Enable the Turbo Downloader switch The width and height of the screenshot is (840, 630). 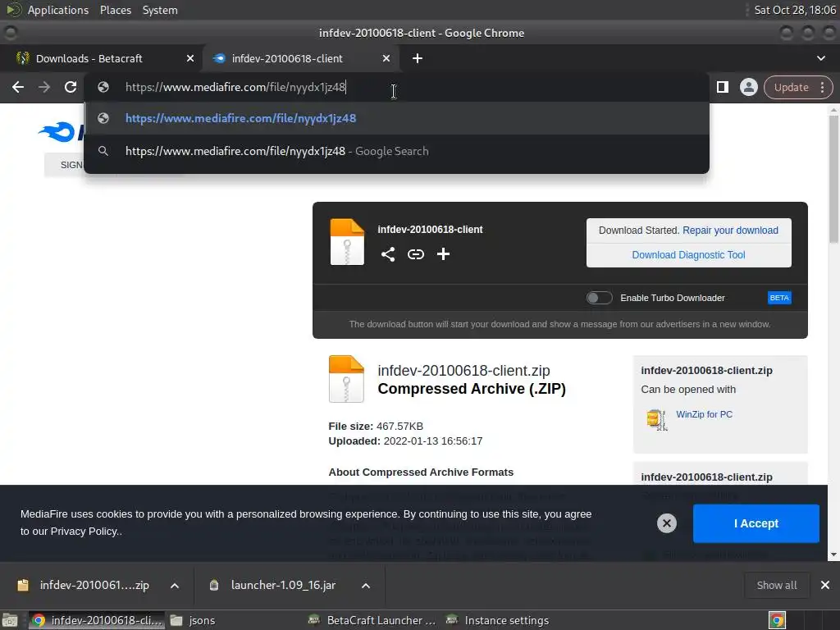(x=599, y=298)
